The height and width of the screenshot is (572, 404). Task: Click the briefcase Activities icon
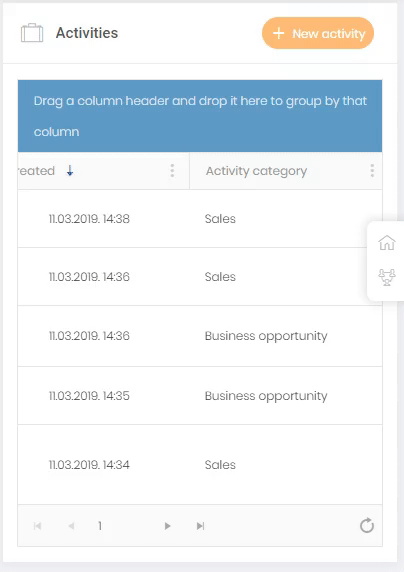[x=32, y=33]
